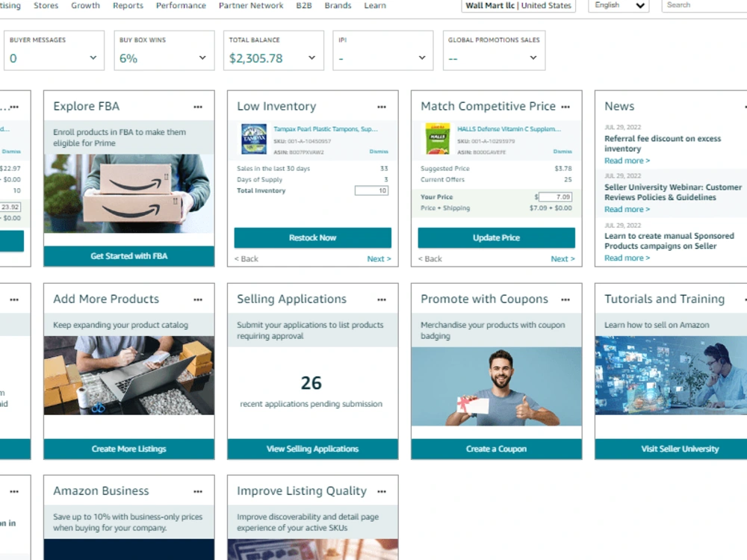Open Improve Listing Quality card options menu
The image size is (747, 560).
click(x=382, y=491)
